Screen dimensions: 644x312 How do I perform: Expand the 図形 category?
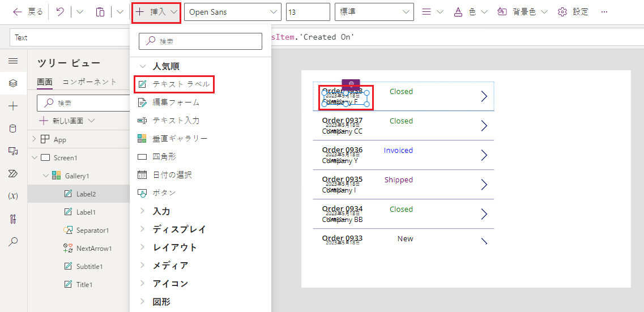(143, 301)
